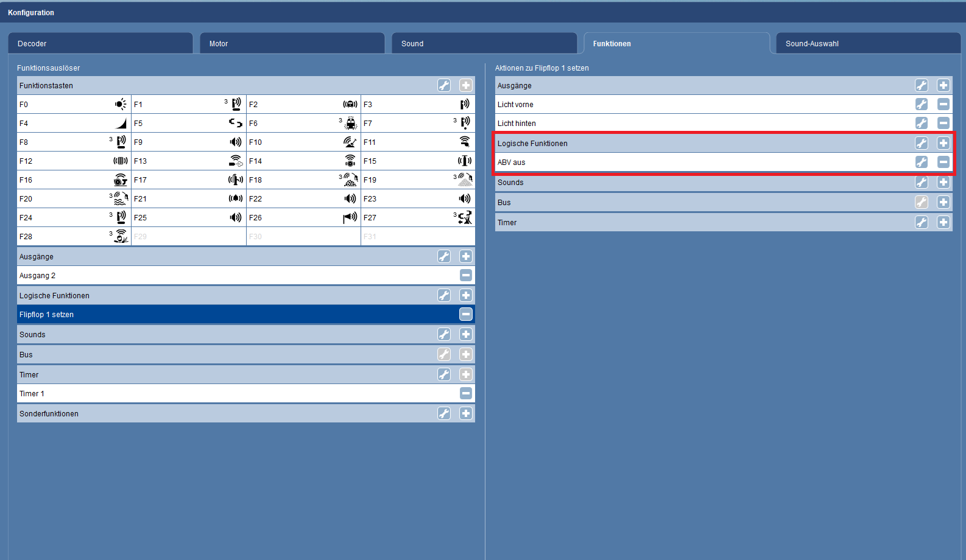Image resolution: width=966 pixels, height=560 pixels.
Task: Remove Ausgang 2 with minus icon
Action: coord(466,276)
